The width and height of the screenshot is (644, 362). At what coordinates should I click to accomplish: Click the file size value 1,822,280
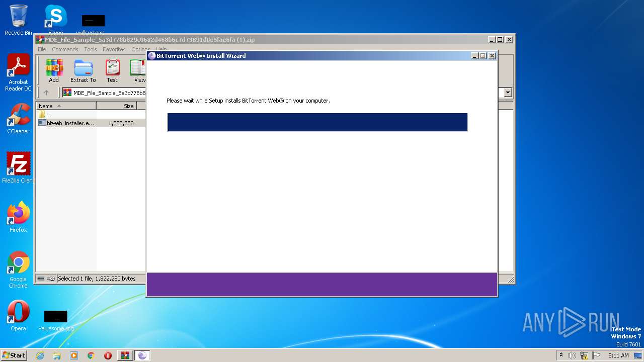[x=121, y=123]
